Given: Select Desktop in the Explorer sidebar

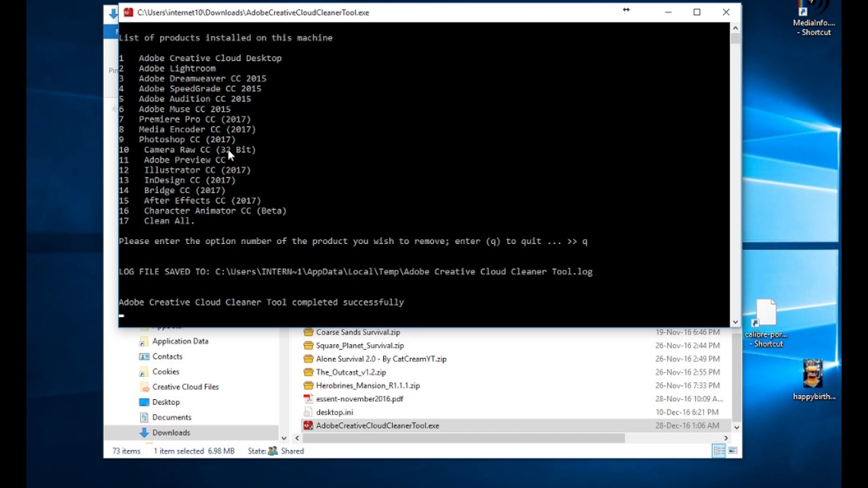Looking at the screenshot, I should (166, 402).
